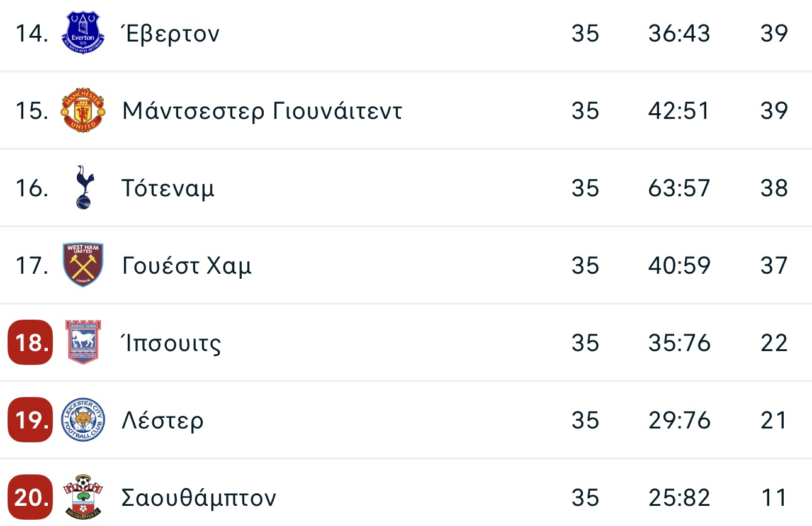Select the Tottenham cockerel logo

(83, 187)
